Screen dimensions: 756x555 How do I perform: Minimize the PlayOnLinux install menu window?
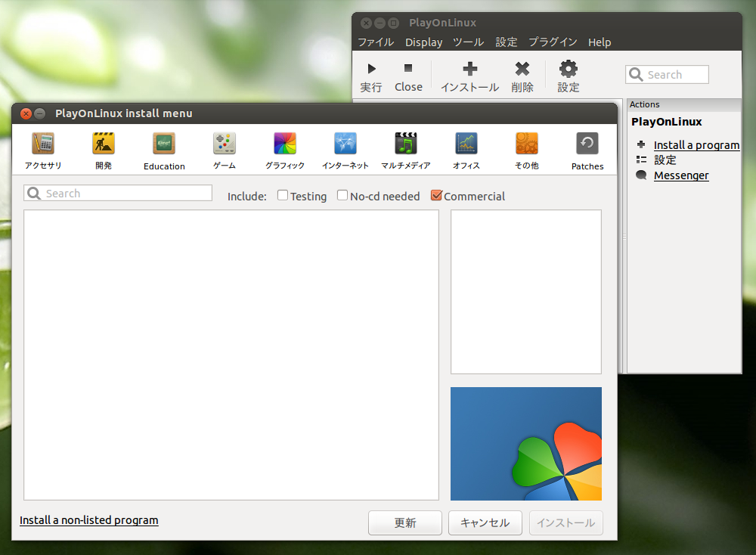tap(40, 113)
